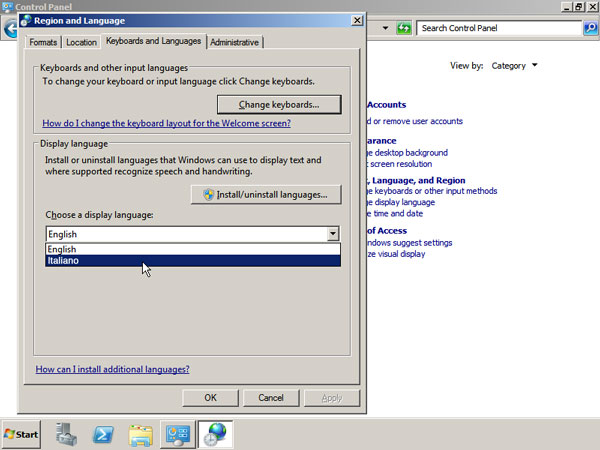The image size is (600, 450).
Task: Open the Welcome screen keyboard layout help link
Action: [x=166, y=123]
